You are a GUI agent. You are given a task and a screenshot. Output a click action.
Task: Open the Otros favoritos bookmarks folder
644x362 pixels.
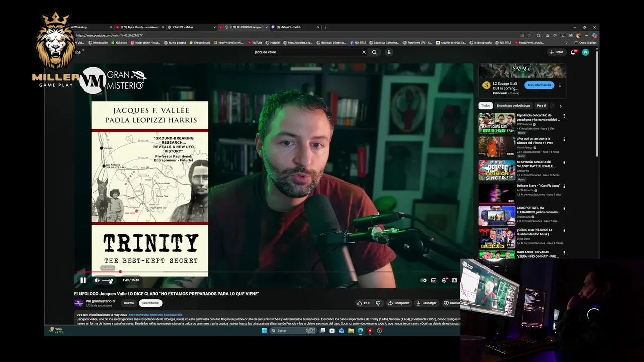pyautogui.click(x=585, y=43)
